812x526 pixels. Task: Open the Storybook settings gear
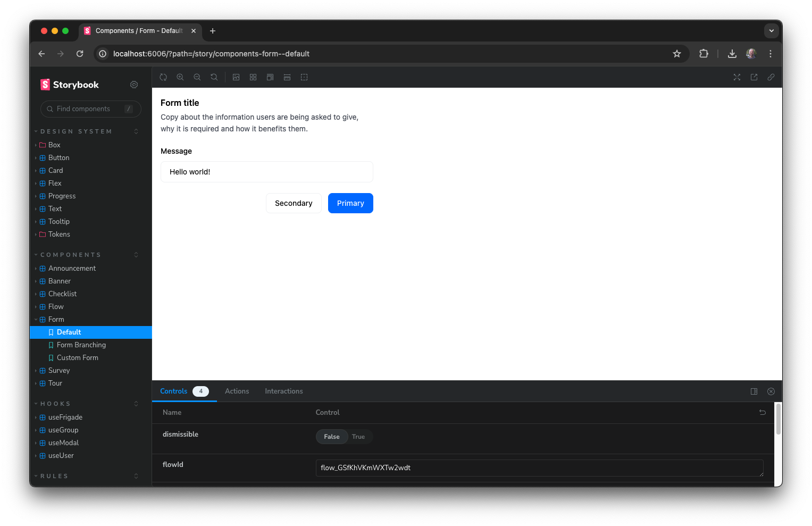(x=134, y=85)
